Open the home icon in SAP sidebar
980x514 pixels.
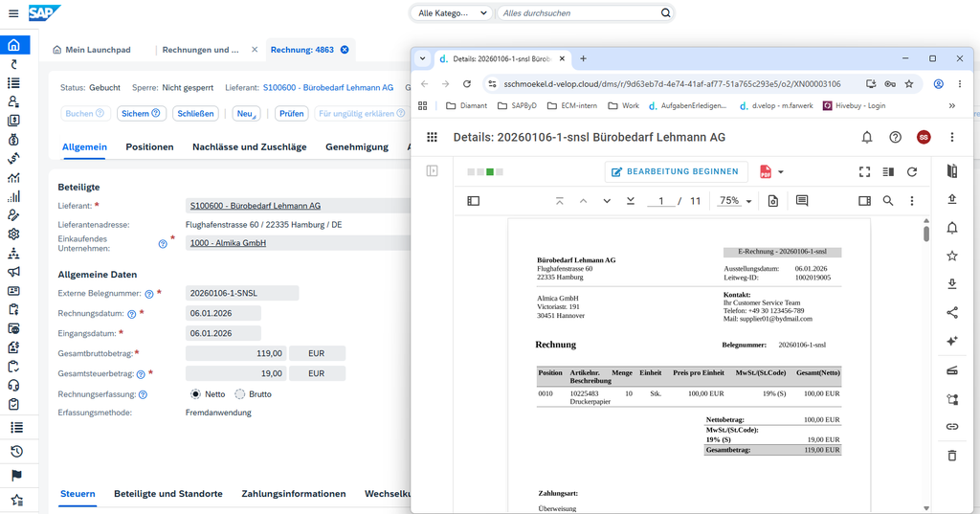pos(13,45)
